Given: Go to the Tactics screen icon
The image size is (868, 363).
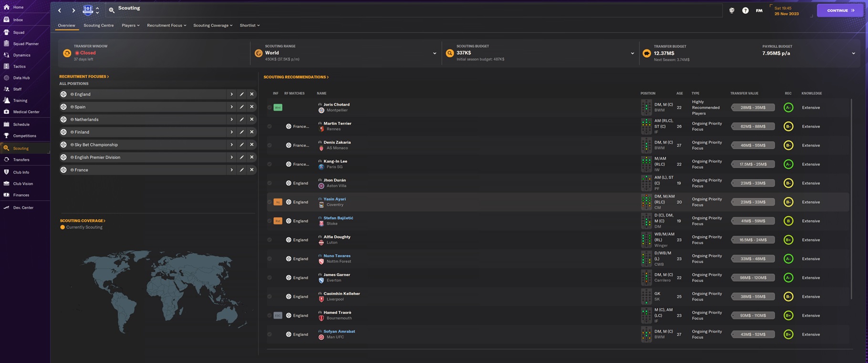Looking at the screenshot, I should (x=7, y=66).
